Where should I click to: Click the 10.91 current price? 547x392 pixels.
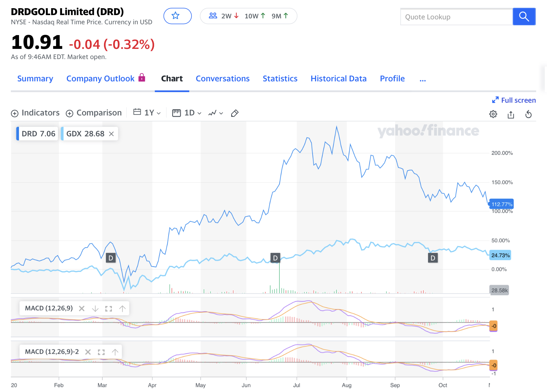click(37, 42)
